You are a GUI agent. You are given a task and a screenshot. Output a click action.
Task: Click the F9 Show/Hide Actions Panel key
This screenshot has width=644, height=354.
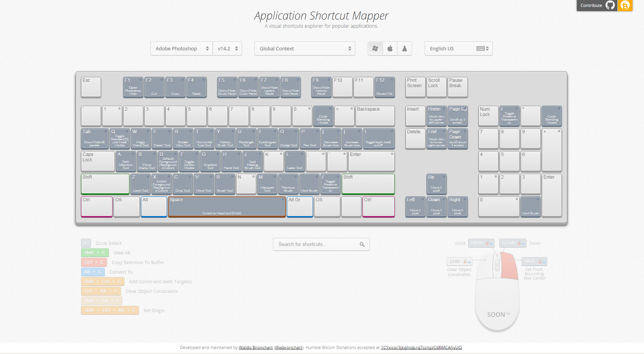pyautogui.click(x=321, y=87)
